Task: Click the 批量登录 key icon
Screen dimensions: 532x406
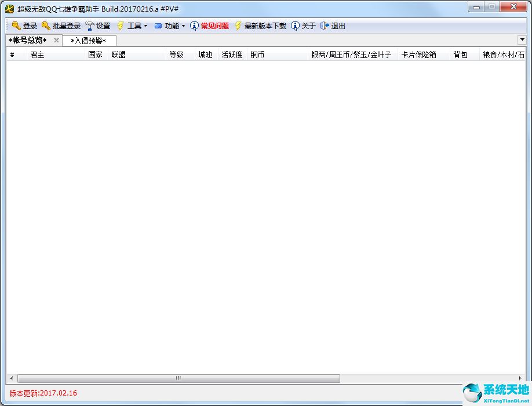Action: [x=46, y=26]
